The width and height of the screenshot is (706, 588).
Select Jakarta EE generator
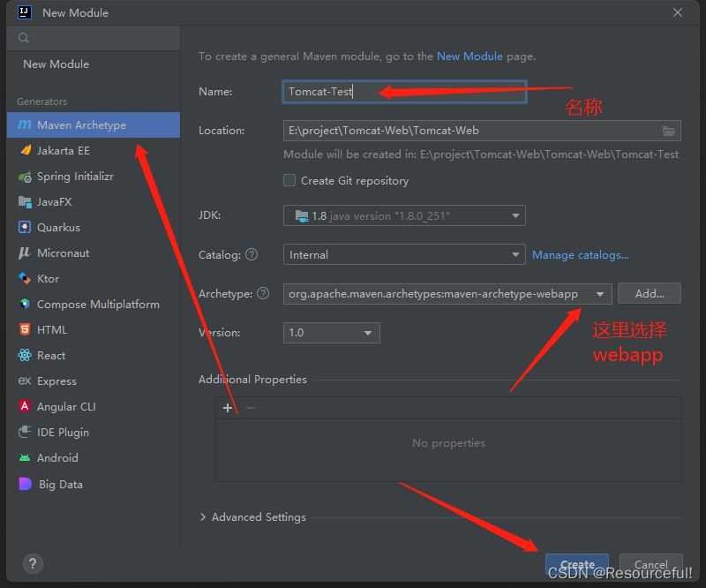[94, 150]
